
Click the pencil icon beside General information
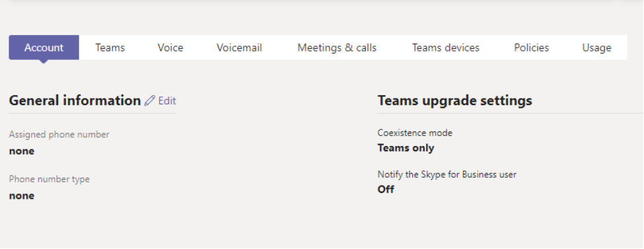tap(150, 100)
